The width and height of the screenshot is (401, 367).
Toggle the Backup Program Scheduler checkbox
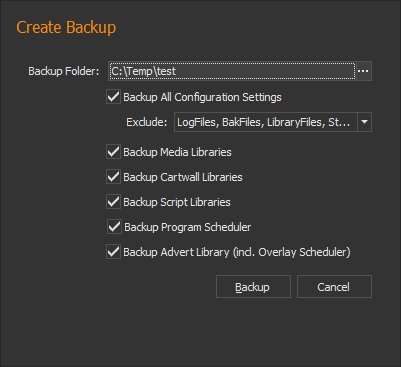tap(114, 227)
